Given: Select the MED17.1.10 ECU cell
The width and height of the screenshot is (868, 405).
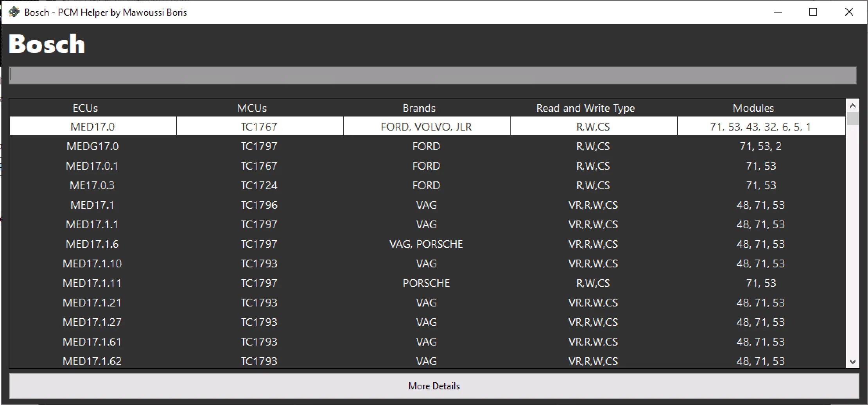Looking at the screenshot, I should [x=92, y=263].
